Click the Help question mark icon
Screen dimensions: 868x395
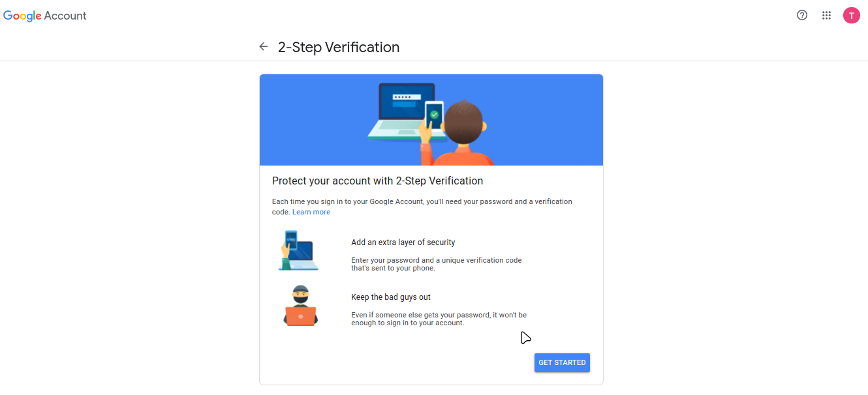(802, 16)
